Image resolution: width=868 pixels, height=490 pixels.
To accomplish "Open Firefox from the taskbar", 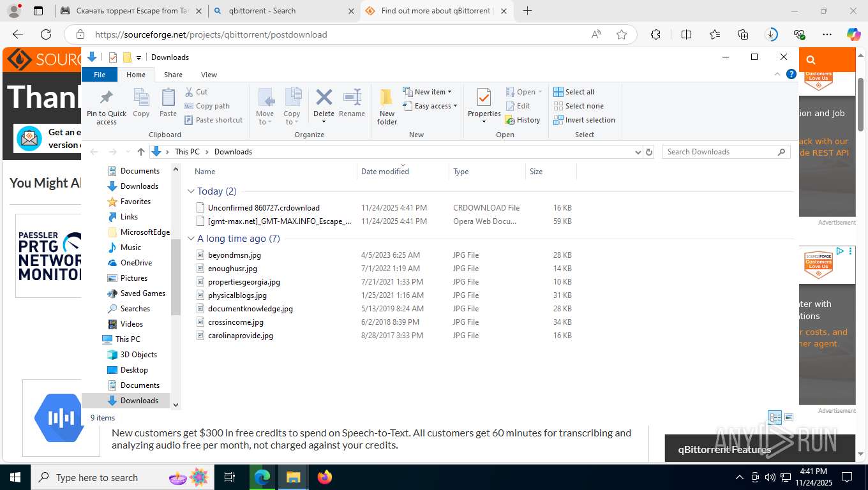I will click(325, 477).
